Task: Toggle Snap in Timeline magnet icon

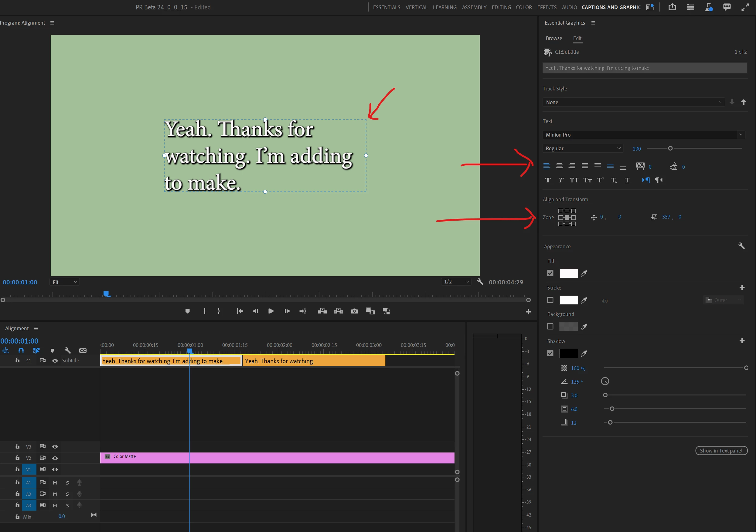Action: point(21,350)
